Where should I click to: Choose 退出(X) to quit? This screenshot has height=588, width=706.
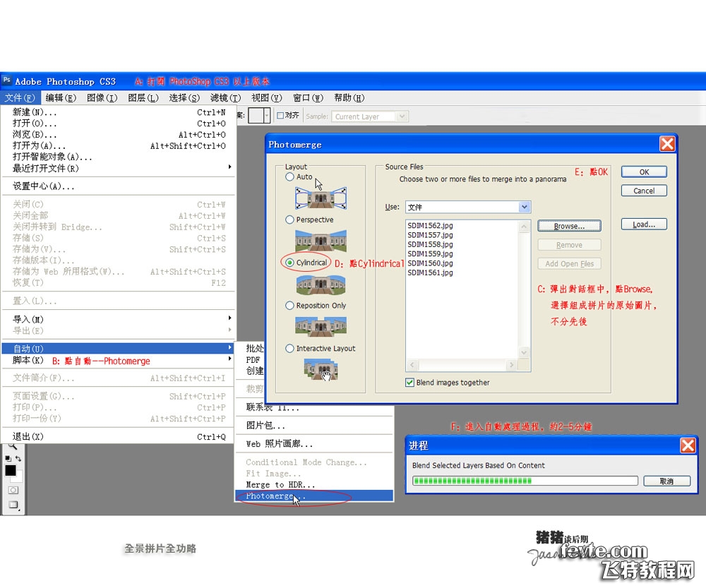pyautogui.click(x=118, y=436)
